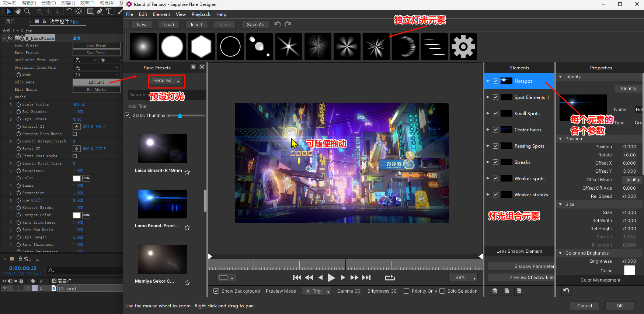Add the hexagon flare element

point(201,47)
